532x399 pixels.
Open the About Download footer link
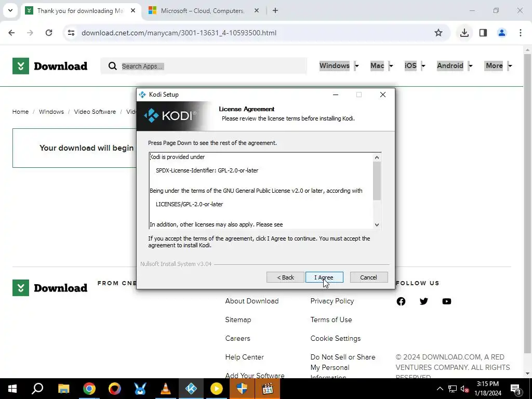click(x=252, y=301)
